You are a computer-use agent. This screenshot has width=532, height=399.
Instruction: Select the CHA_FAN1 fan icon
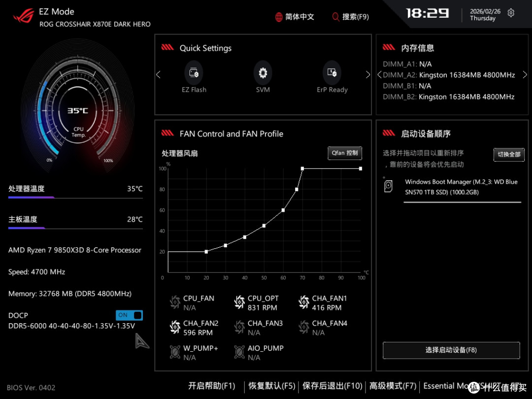[303, 302]
